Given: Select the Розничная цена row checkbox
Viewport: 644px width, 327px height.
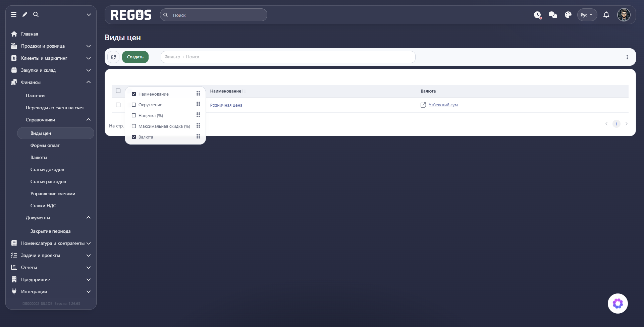Looking at the screenshot, I should click(118, 105).
